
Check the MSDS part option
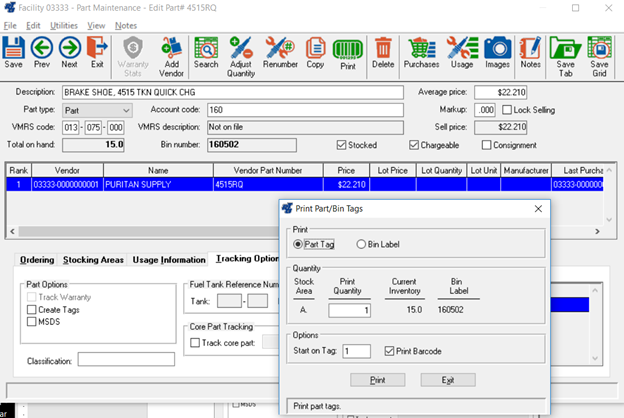(31, 322)
